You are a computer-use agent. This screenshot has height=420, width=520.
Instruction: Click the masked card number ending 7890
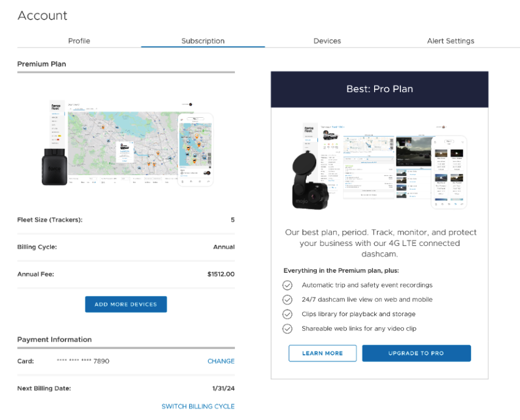[83, 361]
